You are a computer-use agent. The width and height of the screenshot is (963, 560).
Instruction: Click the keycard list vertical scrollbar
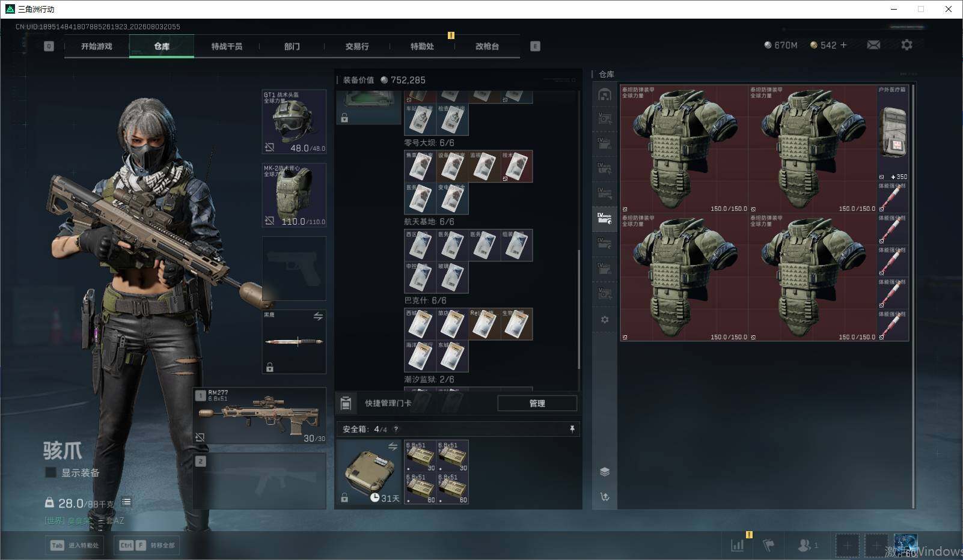tap(579, 309)
